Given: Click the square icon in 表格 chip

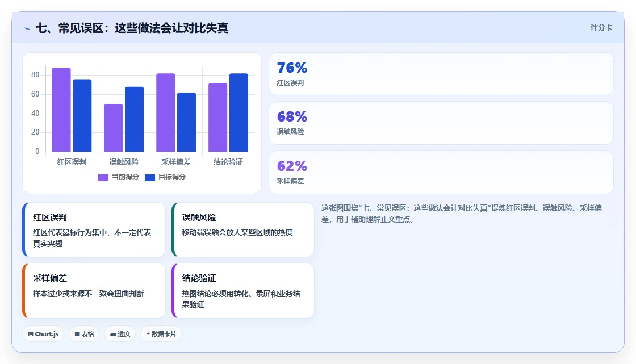Looking at the screenshot, I should pos(77,334).
